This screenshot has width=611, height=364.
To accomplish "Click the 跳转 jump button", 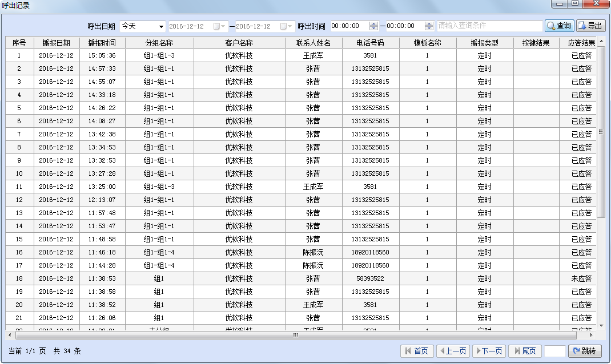I will [x=585, y=351].
